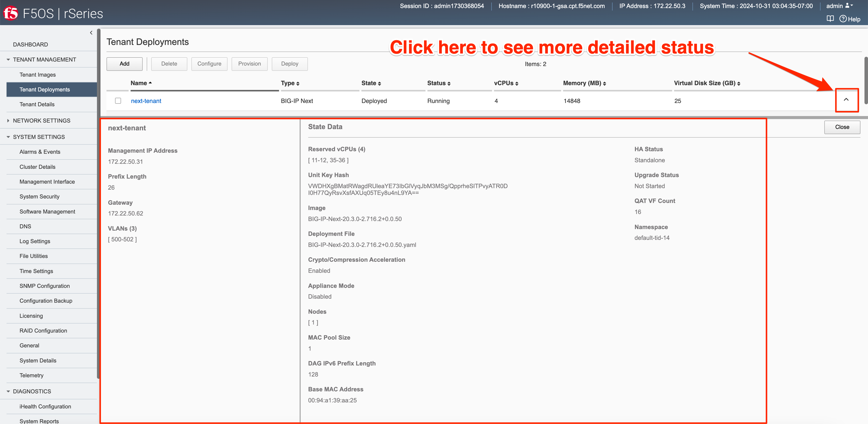Click the Management IP value 172.22.50.31
This screenshot has height=424, width=868.
(x=125, y=162)
